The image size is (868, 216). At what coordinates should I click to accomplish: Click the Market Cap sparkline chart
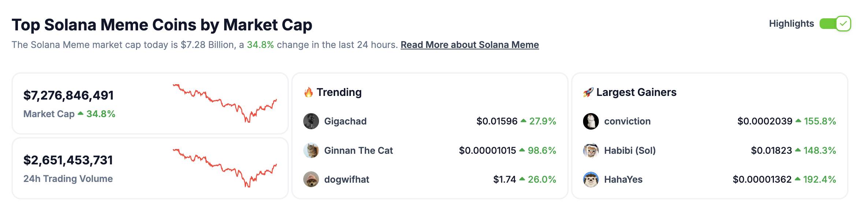coord(225,103)
